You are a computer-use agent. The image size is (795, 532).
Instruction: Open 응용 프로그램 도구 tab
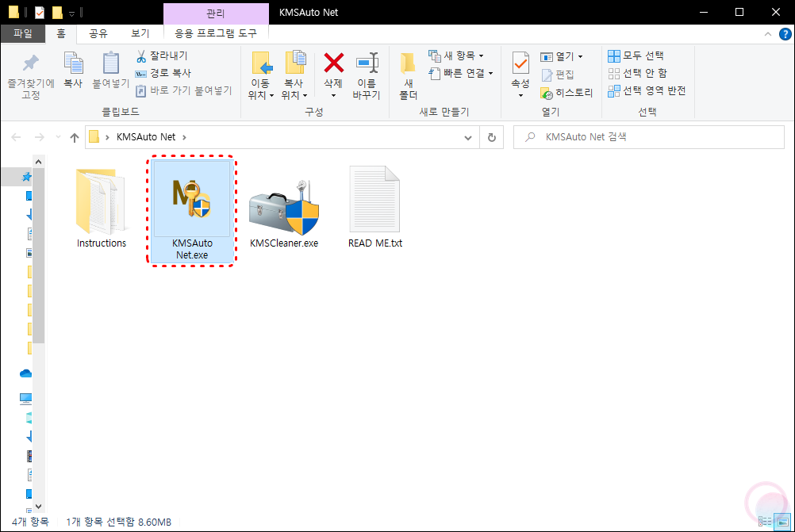pos(216,34)
